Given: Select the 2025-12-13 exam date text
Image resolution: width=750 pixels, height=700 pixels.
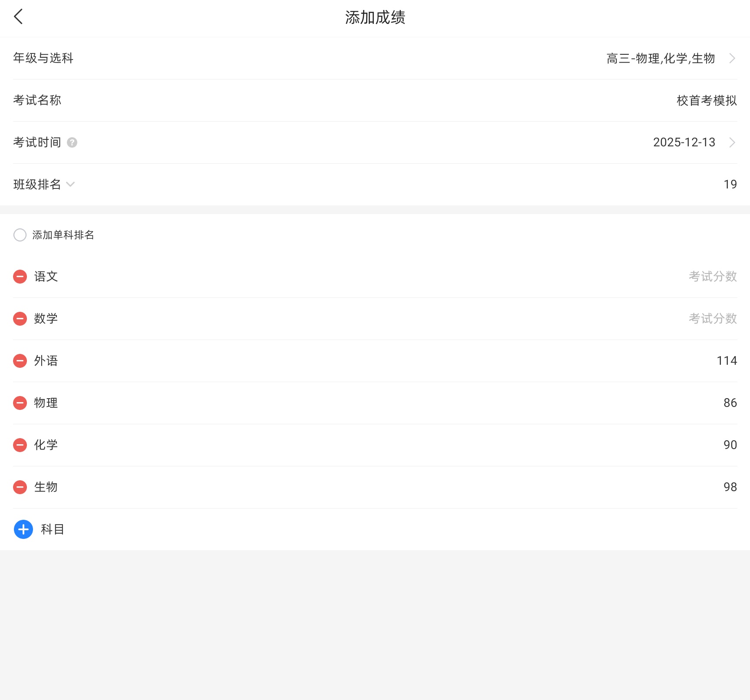Looking at the screenshot, I should (x=684, y=142).
